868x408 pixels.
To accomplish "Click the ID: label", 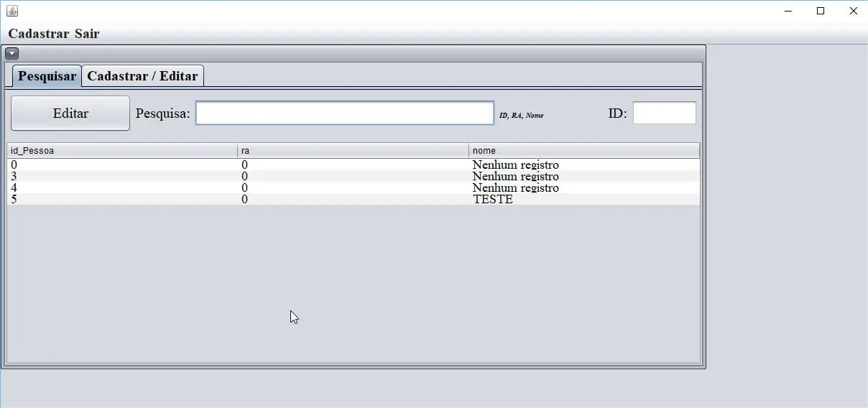I will 617,113.
